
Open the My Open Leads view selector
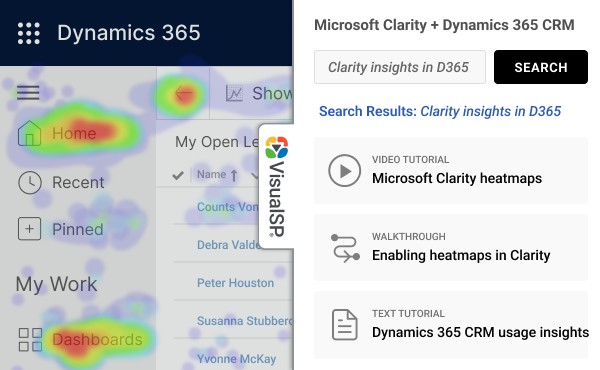217,142
